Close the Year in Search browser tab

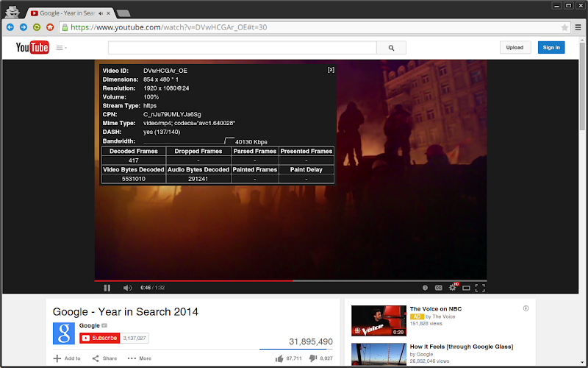(108, 13)
